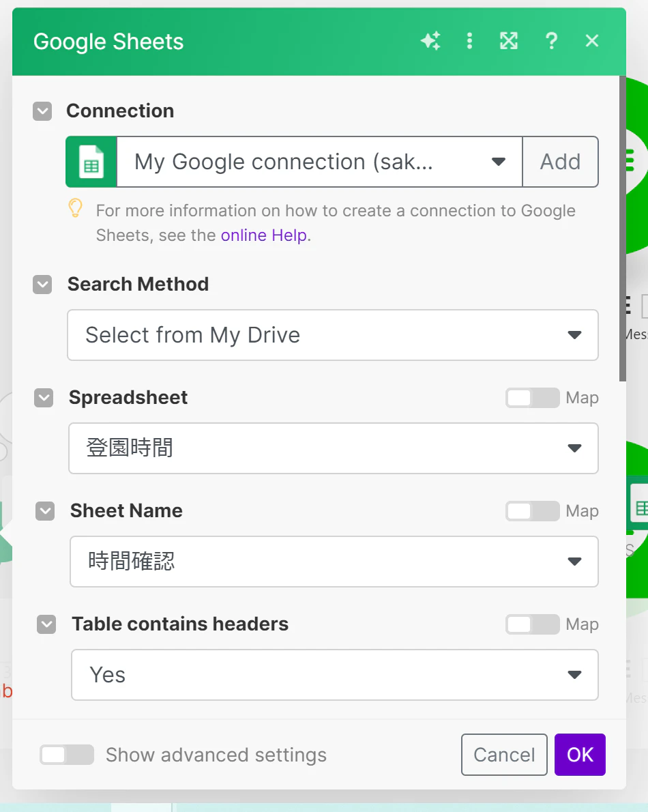Click the Google Sheets dialog title
The width and height of the screenshot is (648, 812).
108,42
